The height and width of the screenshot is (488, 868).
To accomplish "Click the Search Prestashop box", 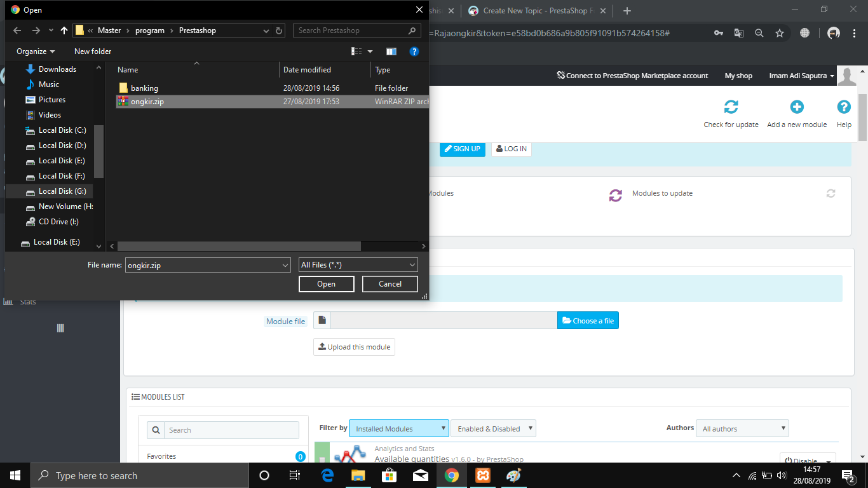I will tap(357, 30).
